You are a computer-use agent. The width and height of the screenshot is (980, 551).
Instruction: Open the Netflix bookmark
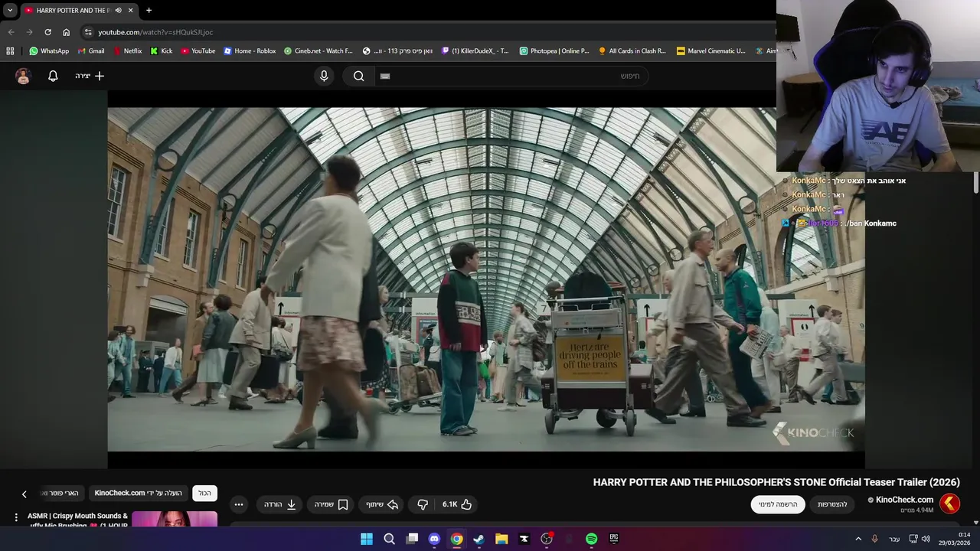127,51
